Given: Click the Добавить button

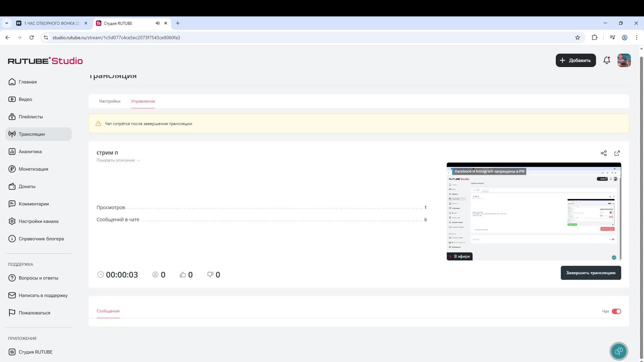Looking at the screenshot, I should click(x=576, y=60).
